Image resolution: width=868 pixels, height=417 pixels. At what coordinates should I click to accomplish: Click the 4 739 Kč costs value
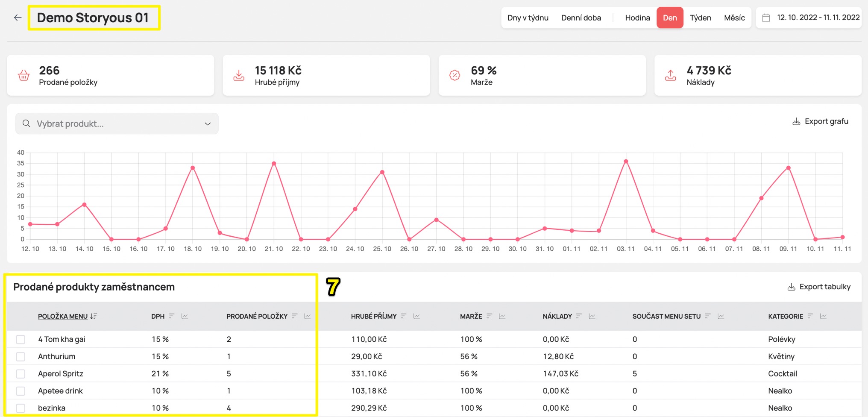pos(709,70)
